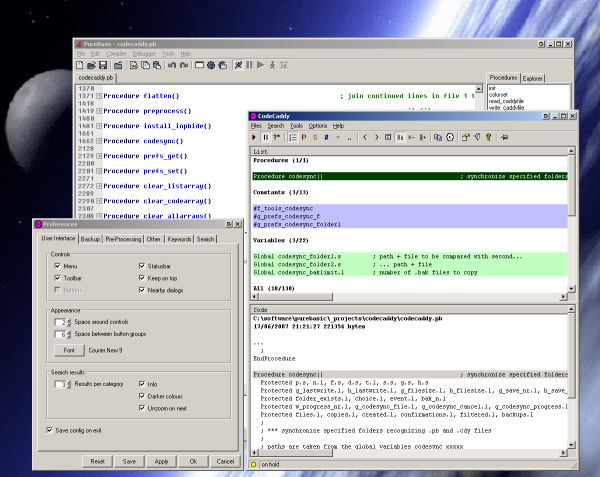The width and height of the screenshot is (600, 477).
Task: Disable Save config on exit
Action: tap(50, 430)
